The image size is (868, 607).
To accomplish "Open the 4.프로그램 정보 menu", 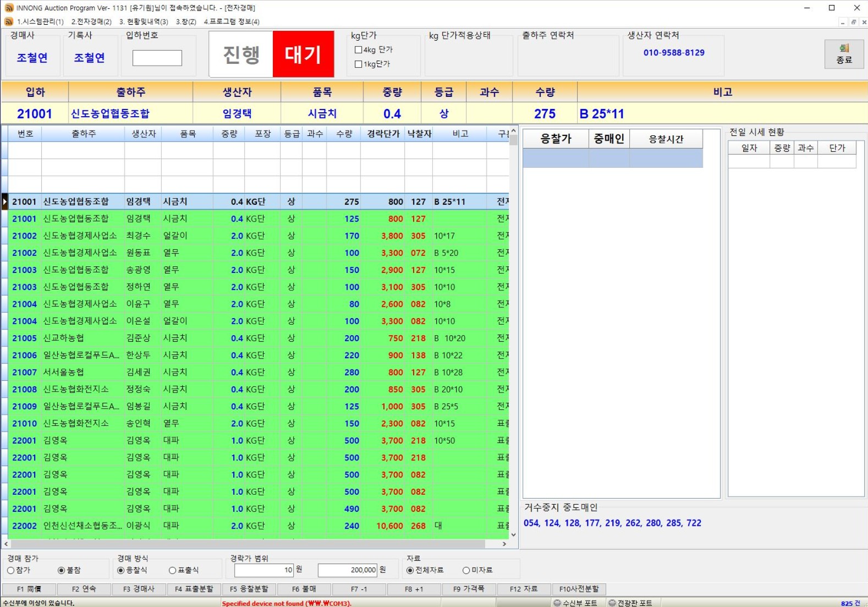I will pyautogui.click(x=232, y=21).
